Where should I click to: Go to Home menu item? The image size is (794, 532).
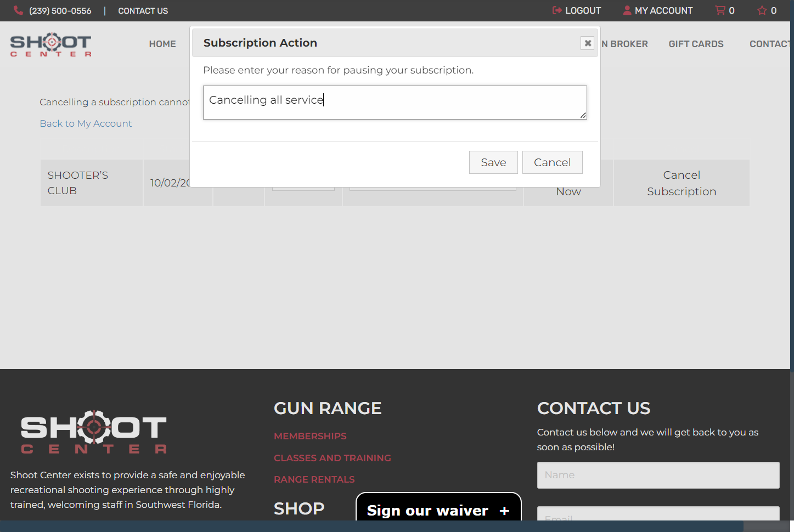(x=162, y=44)
